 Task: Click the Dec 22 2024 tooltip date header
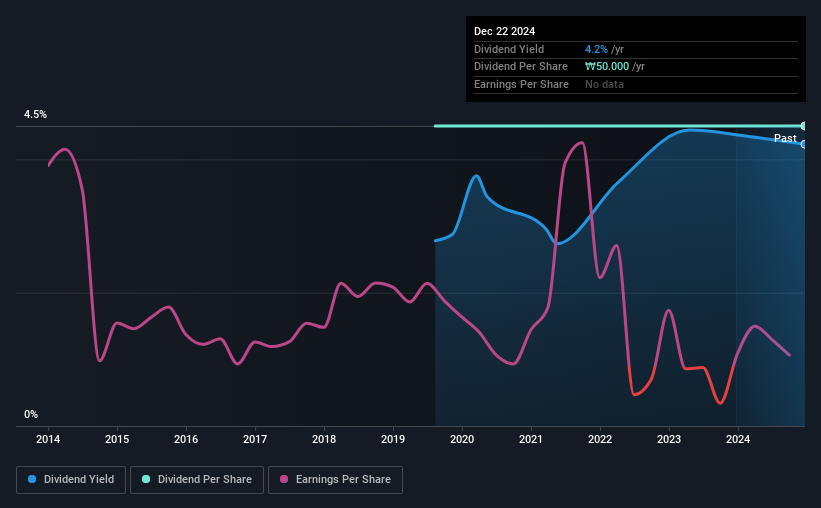point(504,31)
